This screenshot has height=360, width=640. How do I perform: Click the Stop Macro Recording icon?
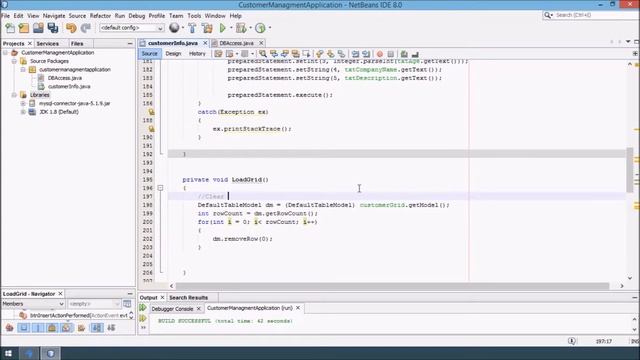click(x=391, y=54)
